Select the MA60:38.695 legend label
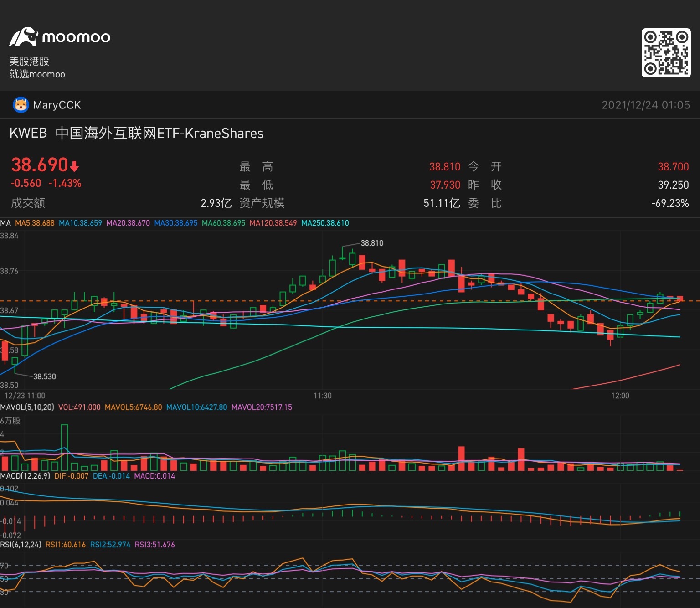 pyautogui.click(x=223, y=223)
